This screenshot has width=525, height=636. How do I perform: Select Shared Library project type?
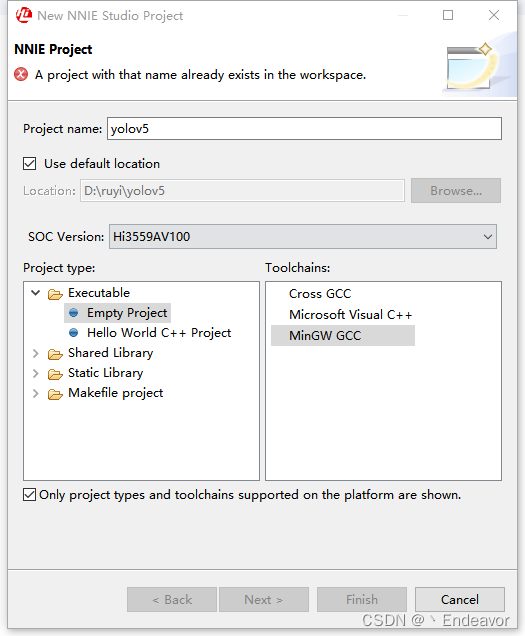click(x=110, y=353)
